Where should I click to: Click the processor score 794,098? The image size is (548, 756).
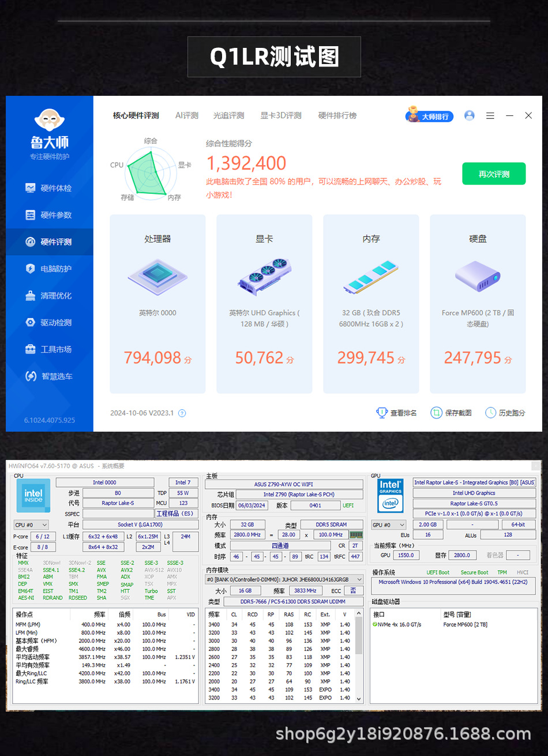(x=152, y=358)
